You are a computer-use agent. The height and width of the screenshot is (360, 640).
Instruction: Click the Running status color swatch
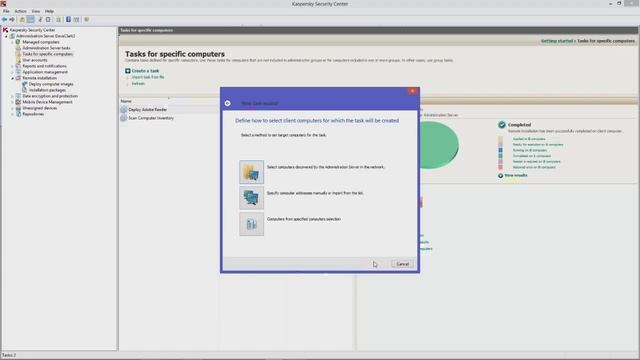coord(500,150)
